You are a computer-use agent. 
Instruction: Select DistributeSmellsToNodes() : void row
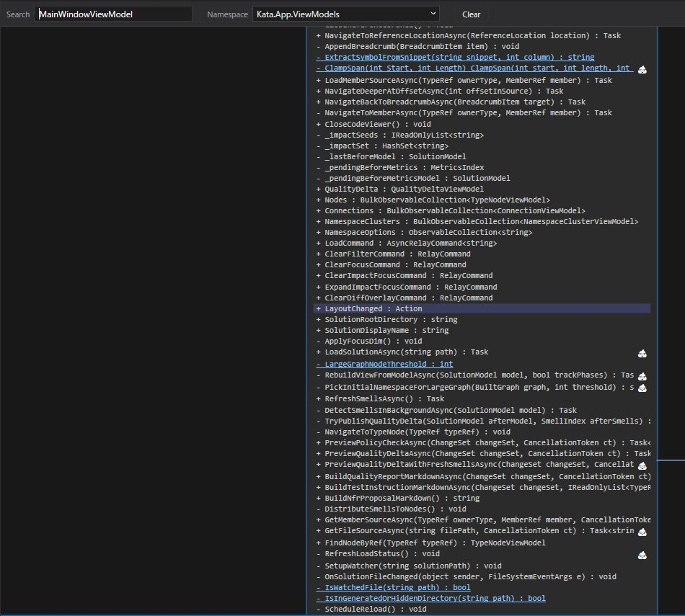coord(391,509)
